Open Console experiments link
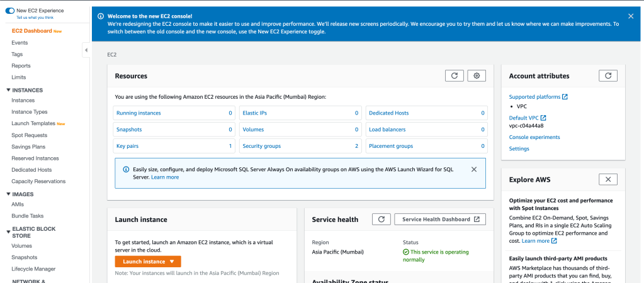This screenshot has width=644, height=283. 534,137
